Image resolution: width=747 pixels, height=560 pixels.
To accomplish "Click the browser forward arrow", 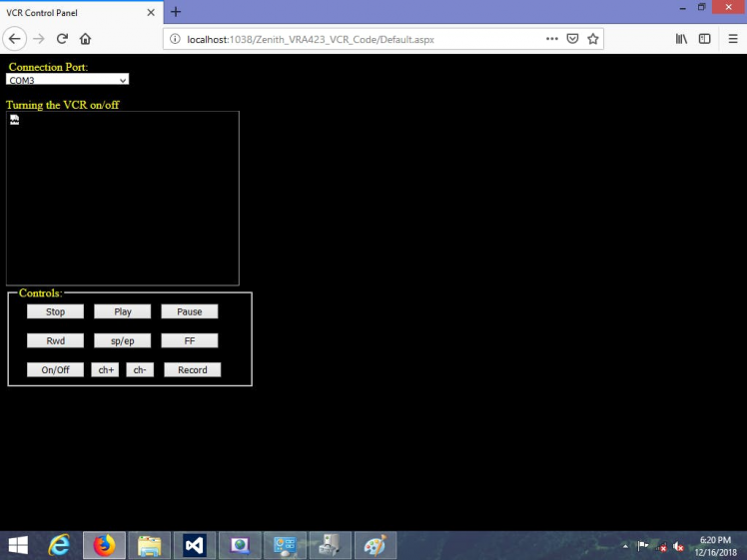I will [39, 39].
